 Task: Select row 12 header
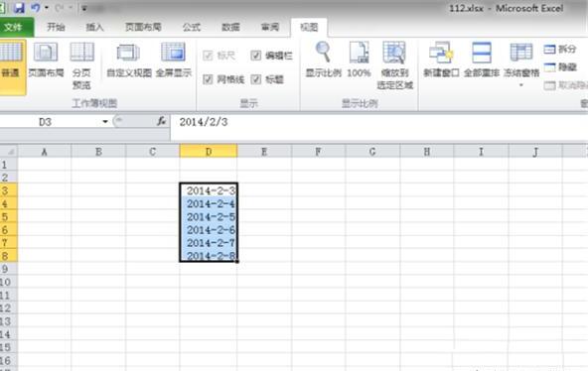point(9,309)
